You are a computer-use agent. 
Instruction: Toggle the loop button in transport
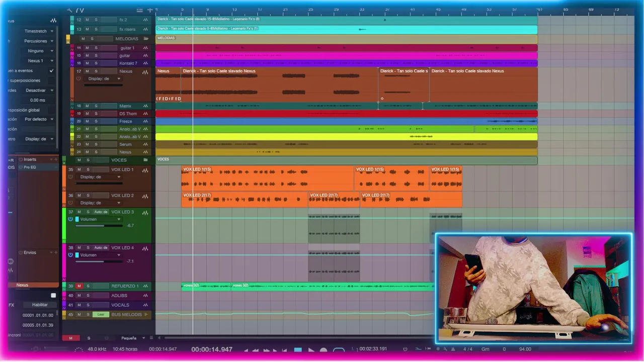(x=339, y=350)
